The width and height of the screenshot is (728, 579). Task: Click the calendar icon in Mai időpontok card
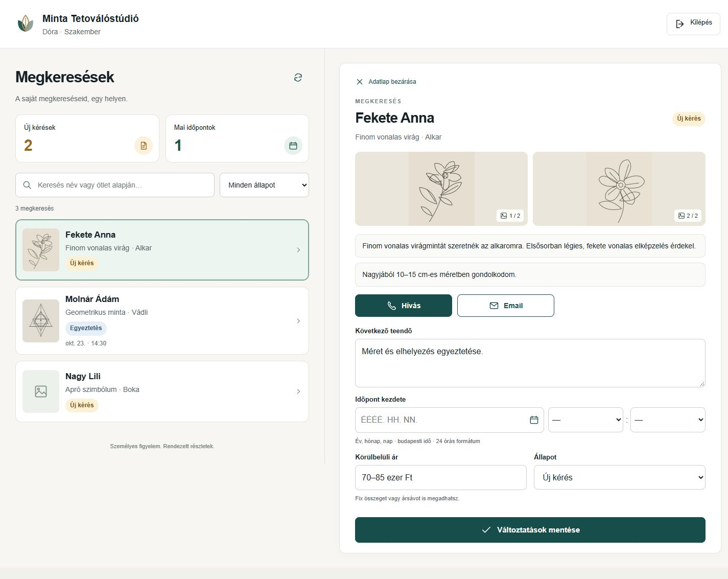click(x=293, y=146)
